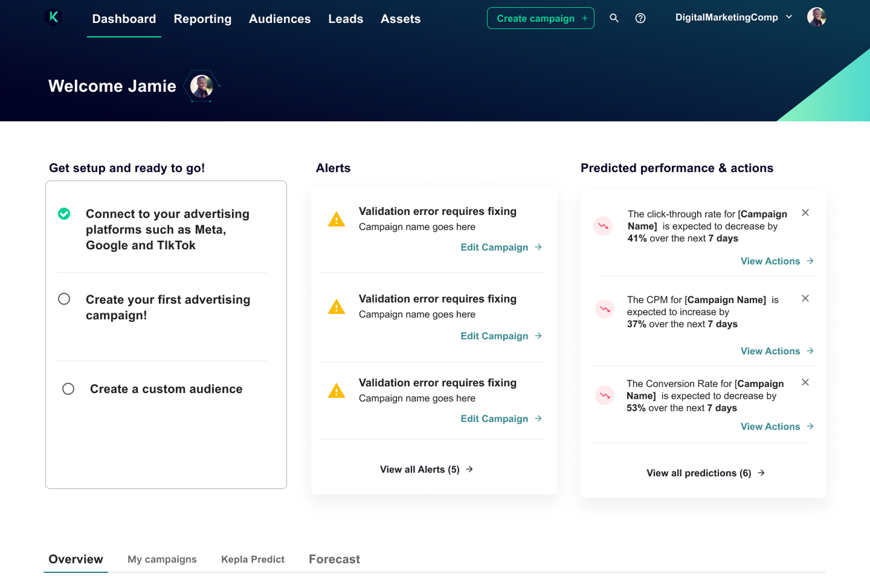870x588 pixels.
Task: Expand the DigitalMarketingComp account dropdown
Action: 733,18
